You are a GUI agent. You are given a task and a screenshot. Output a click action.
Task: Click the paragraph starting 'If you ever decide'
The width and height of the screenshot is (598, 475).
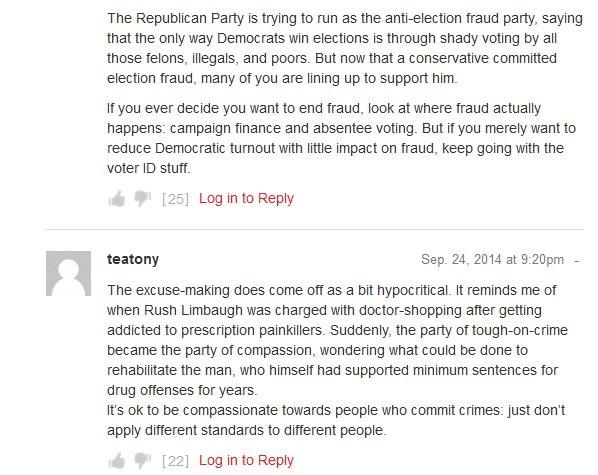click(341, 138)
